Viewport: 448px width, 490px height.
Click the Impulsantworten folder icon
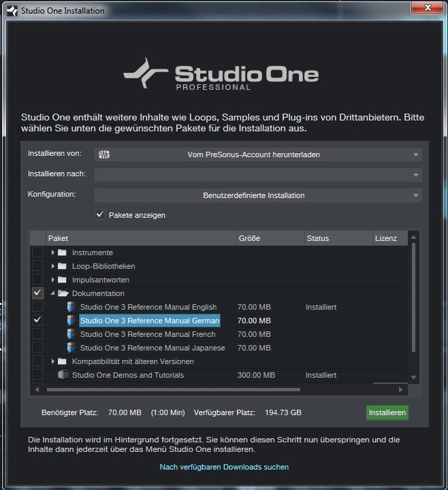pos(62,280)
